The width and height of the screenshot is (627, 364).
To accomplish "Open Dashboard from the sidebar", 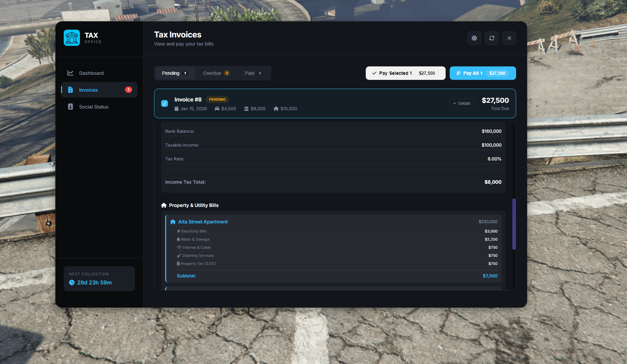I will [91, 73].
